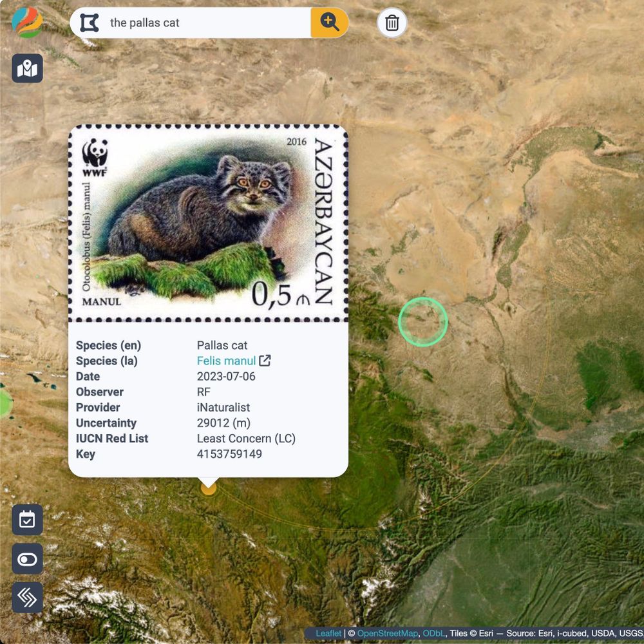Click the search box with "the pallas cat"
The height and width of the screenshot is (644, 644).
191,23
